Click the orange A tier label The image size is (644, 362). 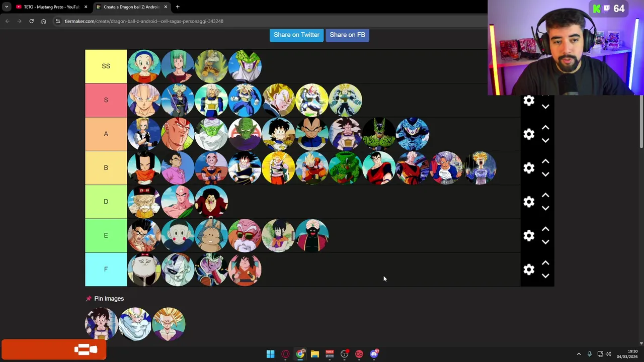pyautogui.click(x=106, y=134)
